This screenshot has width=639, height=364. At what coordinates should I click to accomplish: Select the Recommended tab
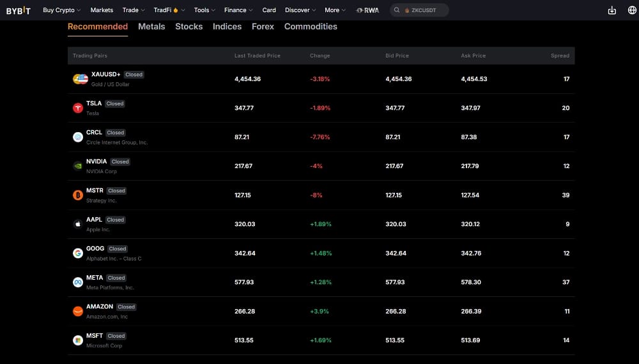pyautogui.click(x=98, y=27)
